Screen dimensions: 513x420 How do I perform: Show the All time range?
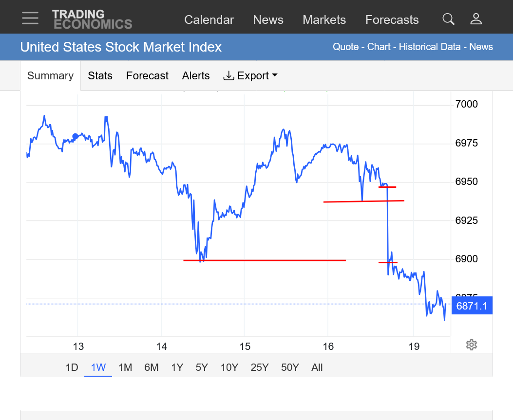[317, 367]
